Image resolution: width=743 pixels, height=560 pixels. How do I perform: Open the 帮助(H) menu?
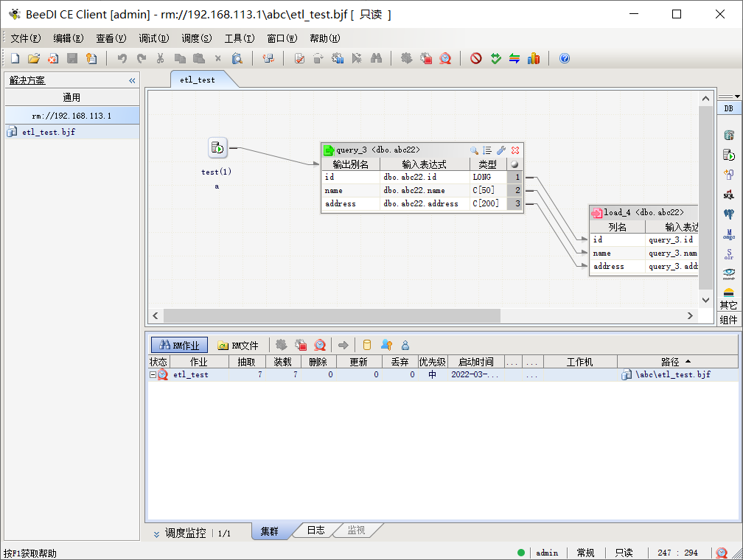coord(324,38)
